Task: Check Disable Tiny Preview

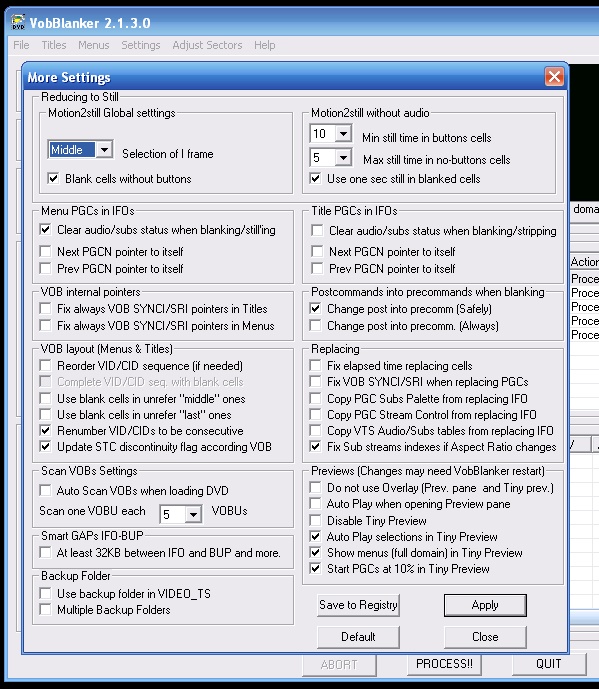Action: click(315, 521)
